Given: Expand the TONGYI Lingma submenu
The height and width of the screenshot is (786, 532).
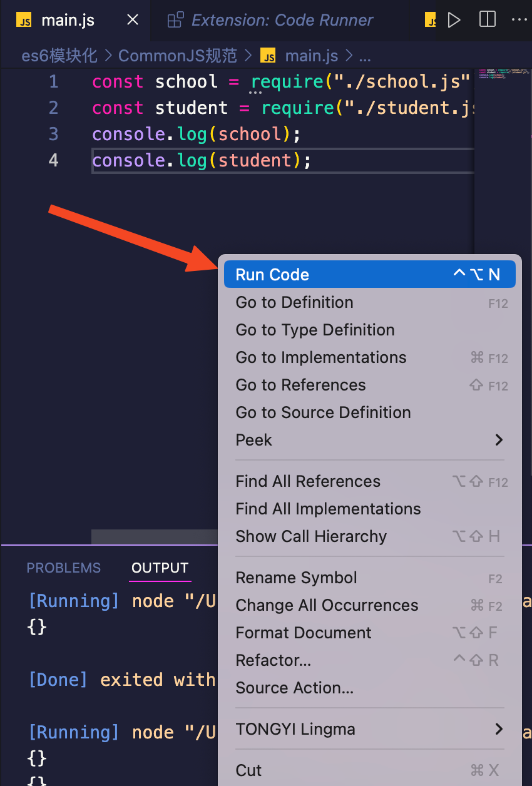Looking at the screenshot, I should 498,729.
